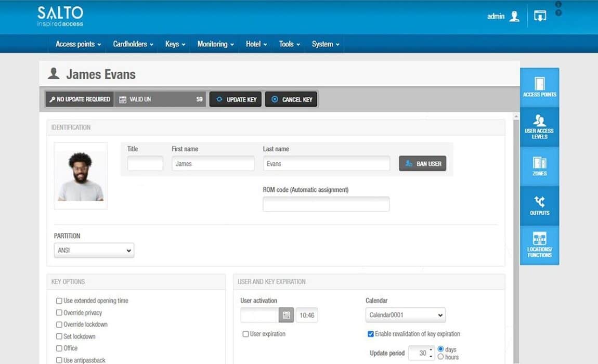Viewport: 598px width, 364px height.
Task: Toggle the Office checkbox
Action: [59, 348]
